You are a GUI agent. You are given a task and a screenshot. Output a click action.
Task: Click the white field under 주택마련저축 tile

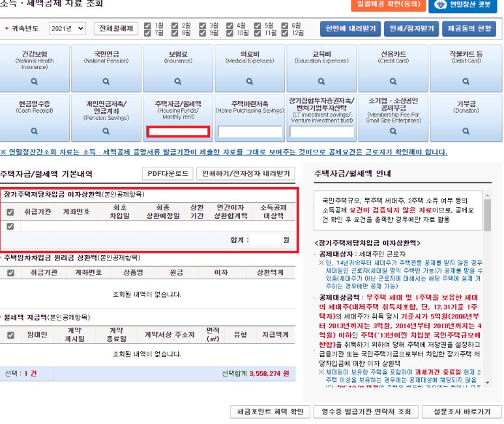pyautogui.click(x=250, y=132)
